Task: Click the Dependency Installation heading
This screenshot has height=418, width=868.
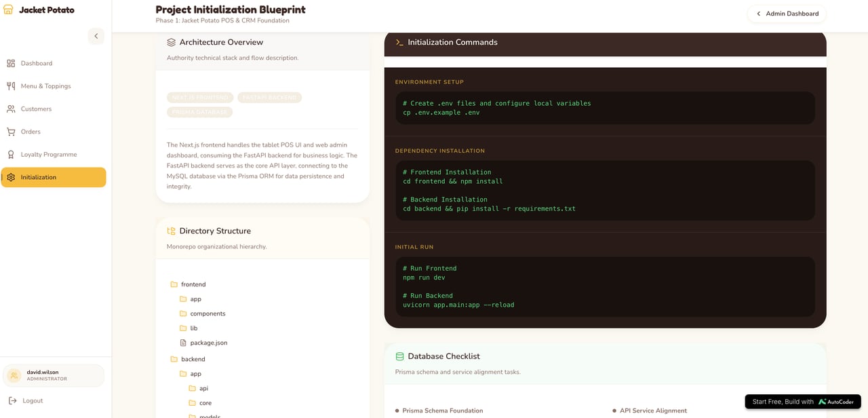Action: 440,151
